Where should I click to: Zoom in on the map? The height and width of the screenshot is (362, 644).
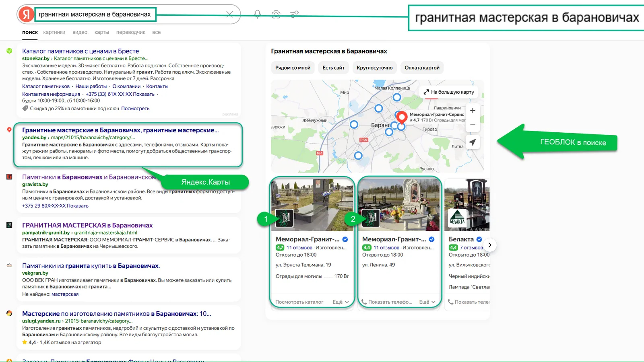(473, 111)
